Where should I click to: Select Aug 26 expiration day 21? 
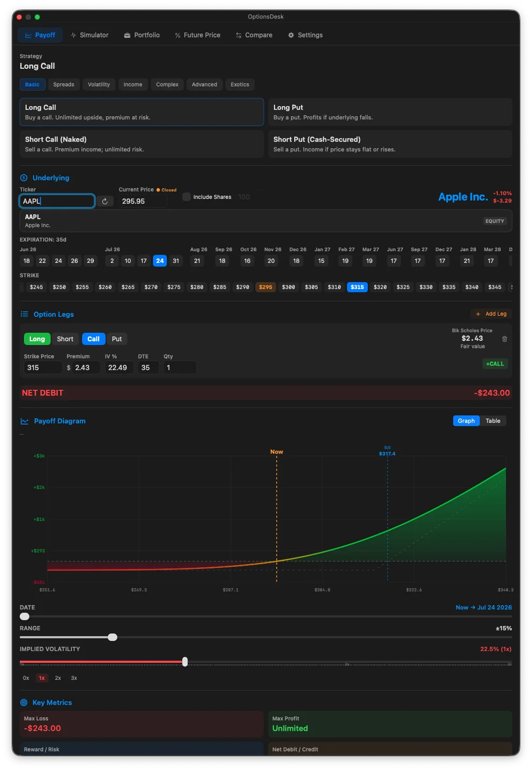(x=197, y=261)
